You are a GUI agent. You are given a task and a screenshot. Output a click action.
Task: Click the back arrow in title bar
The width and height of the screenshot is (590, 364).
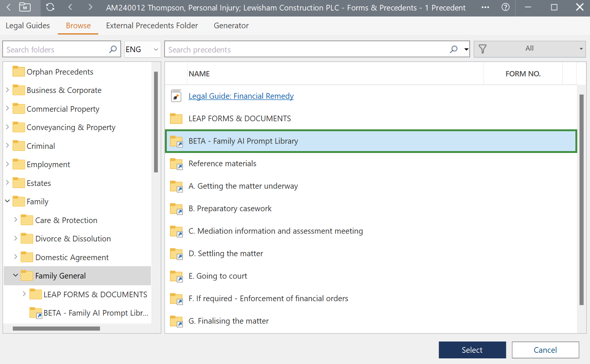pos(9,7)
